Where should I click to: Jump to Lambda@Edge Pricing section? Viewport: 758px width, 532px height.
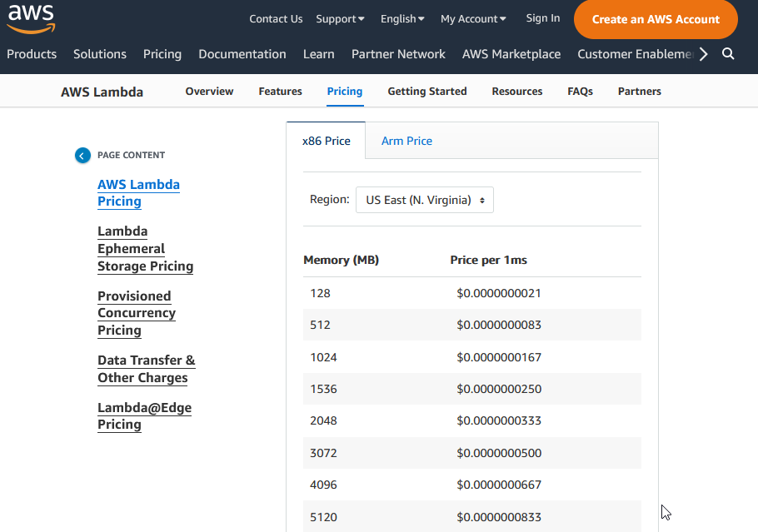coord(145,415)
